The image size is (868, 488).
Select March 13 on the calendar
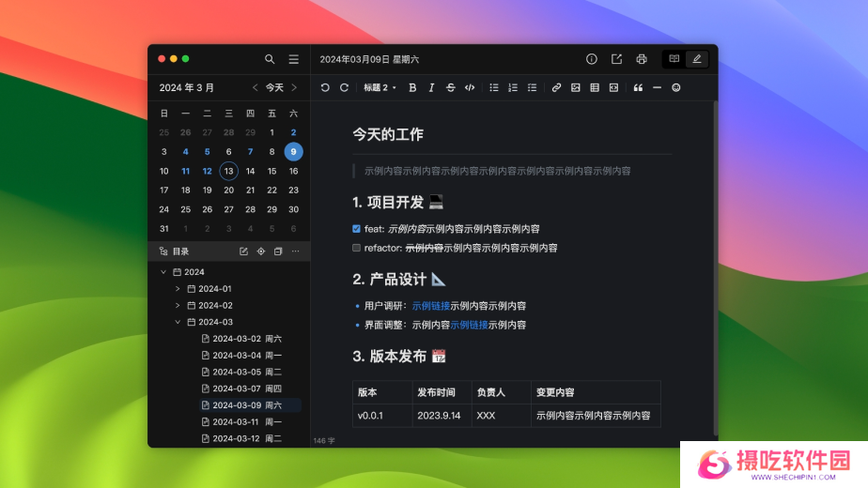pyautogui.click(x=228, y=171)
